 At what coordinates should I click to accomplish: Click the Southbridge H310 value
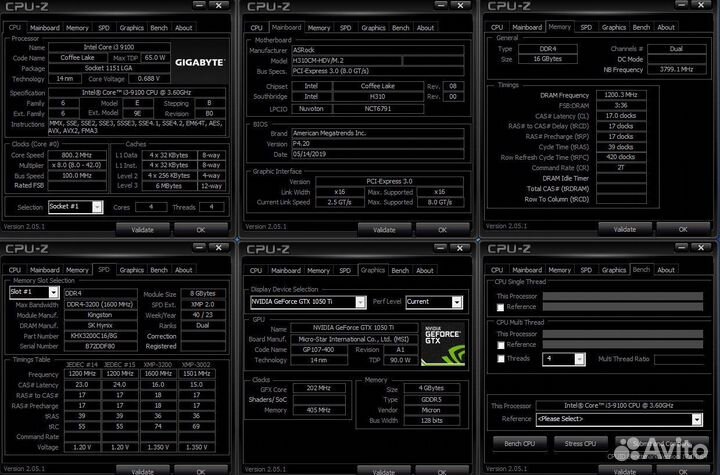(x=378, y=96)
